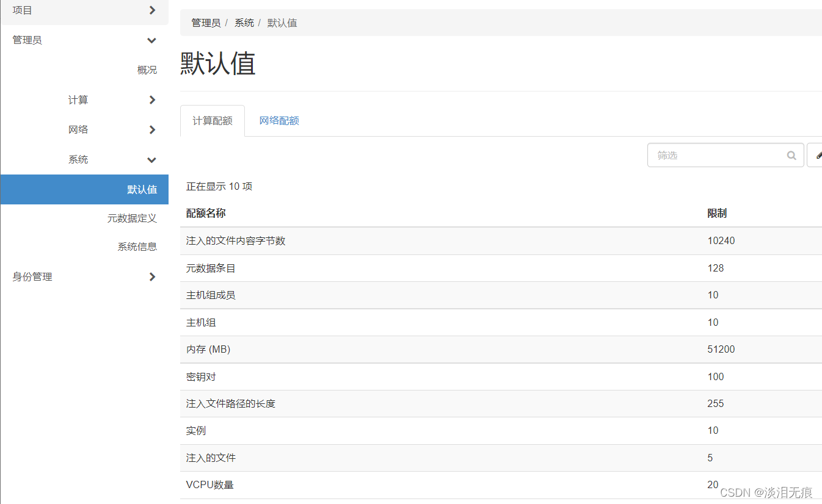Click the 限制 column header
The width and height of the screenshot is (822, 504).
(x=717, y=213)
